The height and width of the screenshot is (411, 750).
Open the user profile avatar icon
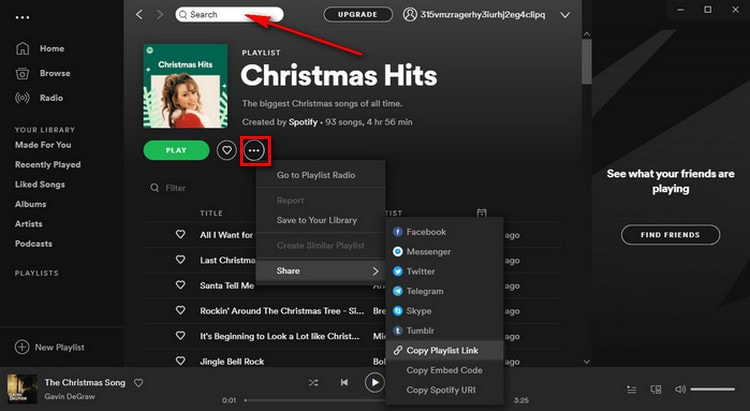[x=409, y=14]
